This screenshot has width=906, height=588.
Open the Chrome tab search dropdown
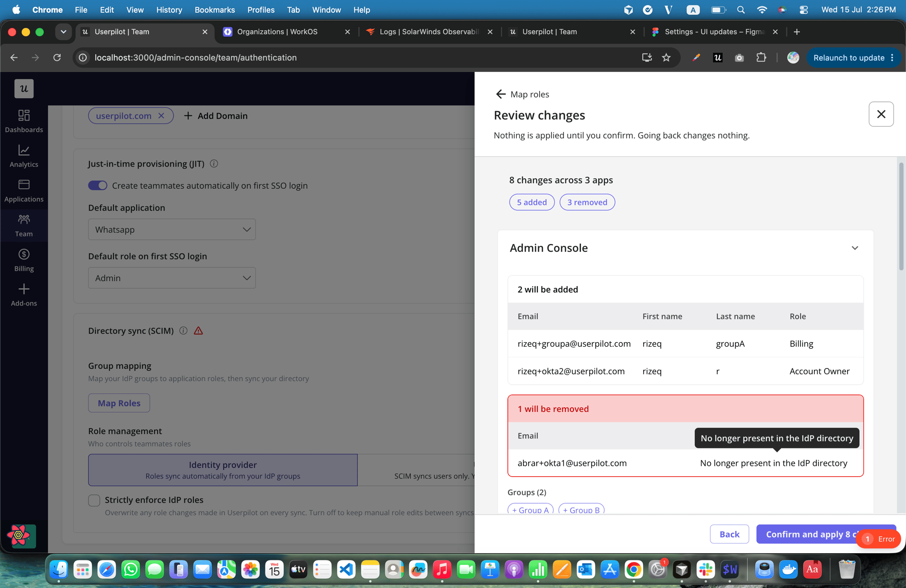63,32
